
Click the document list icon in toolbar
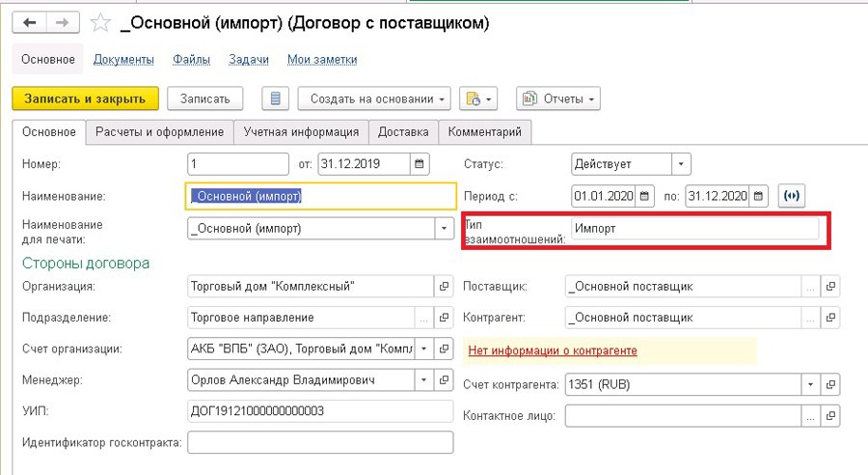click(x=277, y=98)
